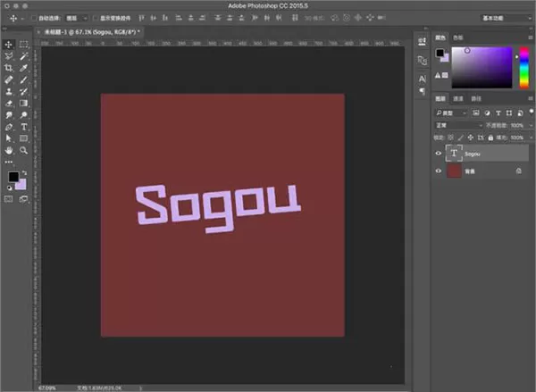
Task: Reset default foreground and background colors
Action: coord(9,188)
